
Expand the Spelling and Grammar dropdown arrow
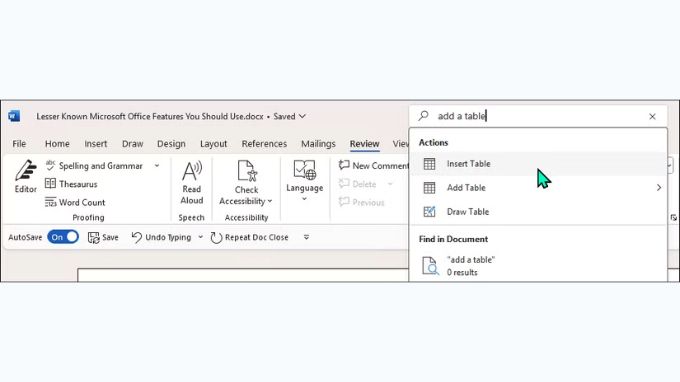pyautogui.click(x=157, y=166)
